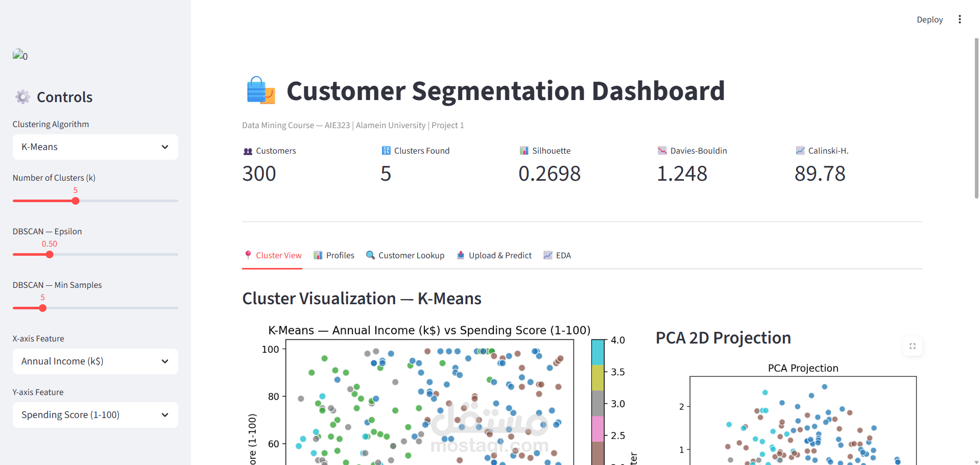Click the DBSCAN — Epsilon label

pos(47,231)
